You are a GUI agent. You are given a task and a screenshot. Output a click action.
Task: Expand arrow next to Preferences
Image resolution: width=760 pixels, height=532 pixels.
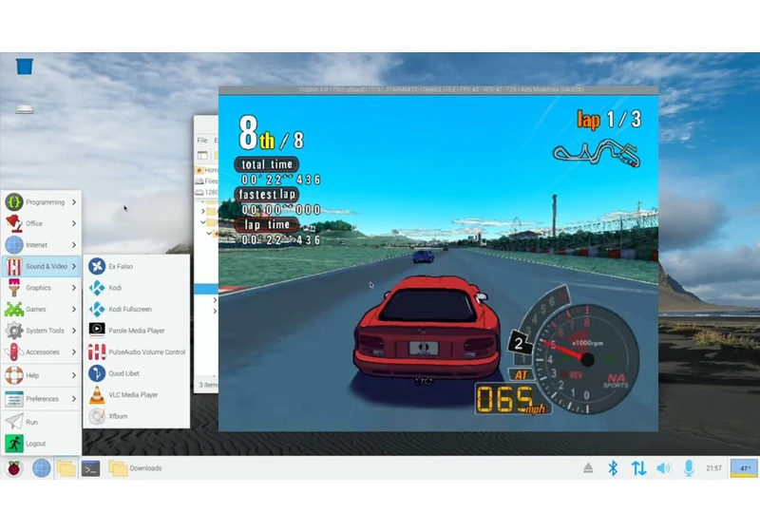click(x=74, y=398)
